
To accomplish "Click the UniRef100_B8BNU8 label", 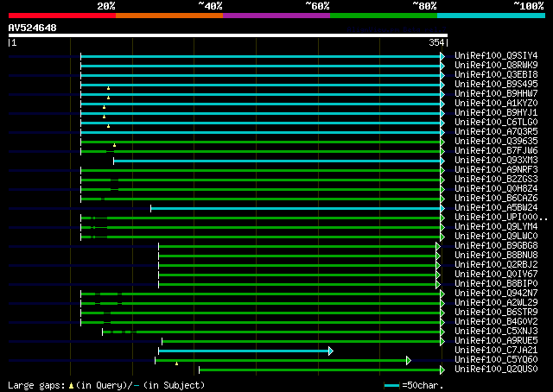I will pyautogui.click(x=496, y=256).
